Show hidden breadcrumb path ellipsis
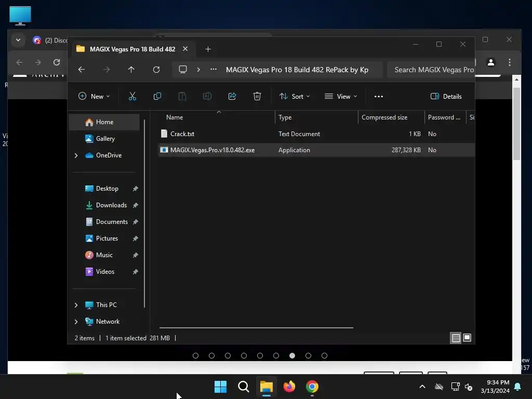The height and width of the screenshot is (399, 532). tap(214, 69)
